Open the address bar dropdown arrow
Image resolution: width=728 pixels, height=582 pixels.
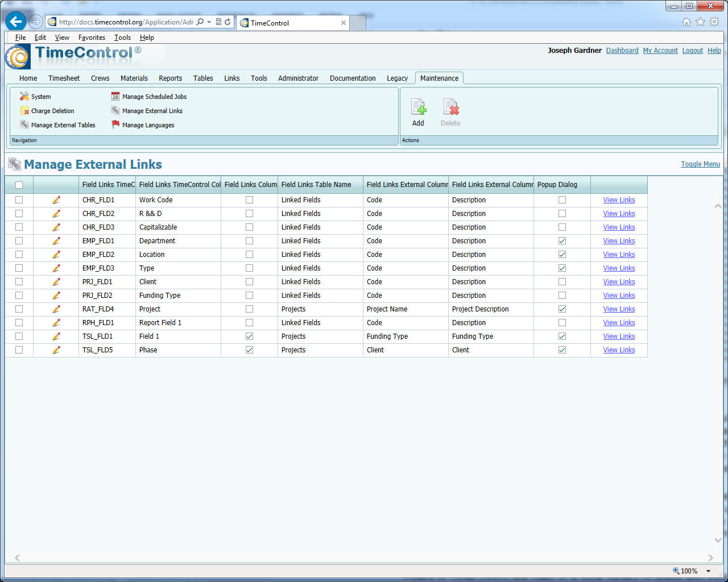pyautogui.click(x=209, y=22)
